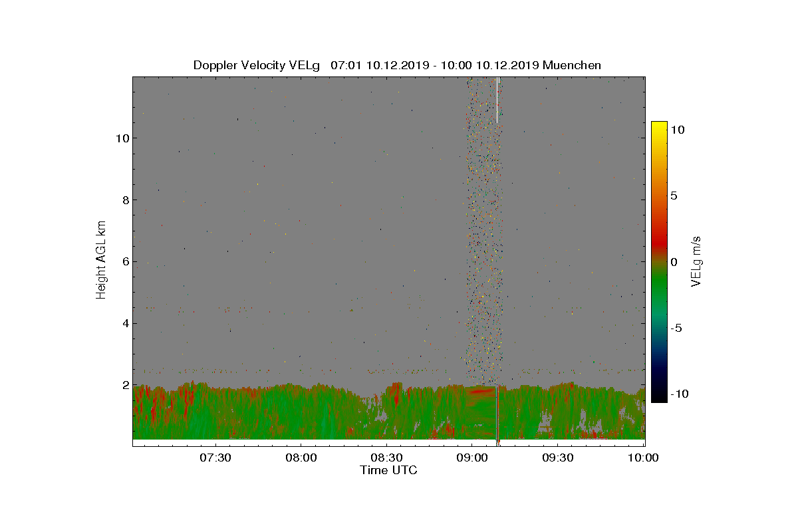Click the black bottom of the colorbar
Screen dimensions: 798x532
pyautogui.click(x=659, y=397)
